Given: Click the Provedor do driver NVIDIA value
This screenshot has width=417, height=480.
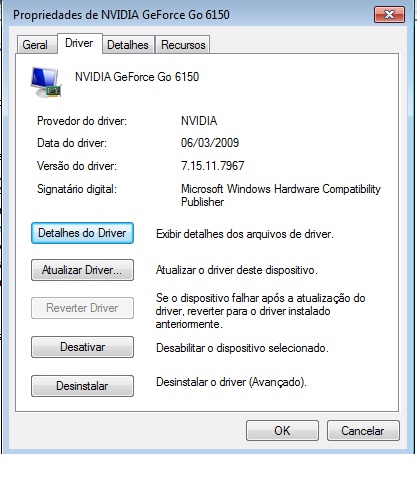Looking at the screenshot, I should pyautogui.click(x=199, y=121).
